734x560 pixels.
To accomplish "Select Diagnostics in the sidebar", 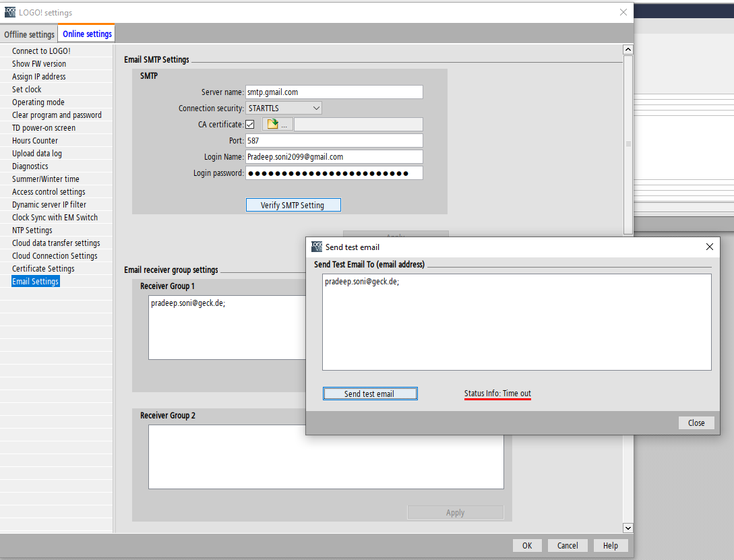I will (x=30, y=166).
